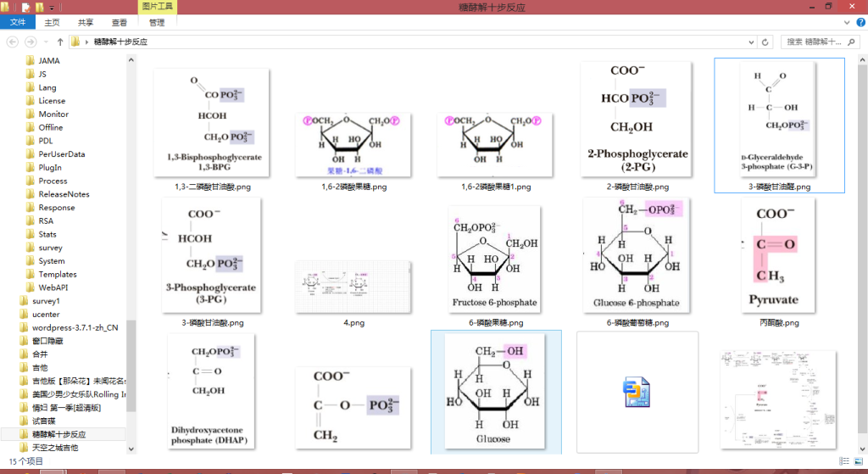Open the recent locations dropdown arrow
Screen dimensions: 868x474
46,41
